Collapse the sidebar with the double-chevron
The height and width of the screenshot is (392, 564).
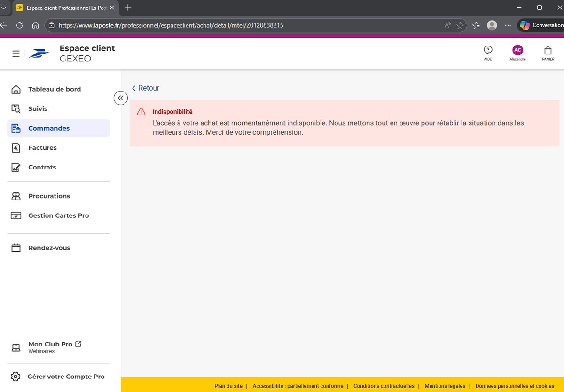point(120,98)
